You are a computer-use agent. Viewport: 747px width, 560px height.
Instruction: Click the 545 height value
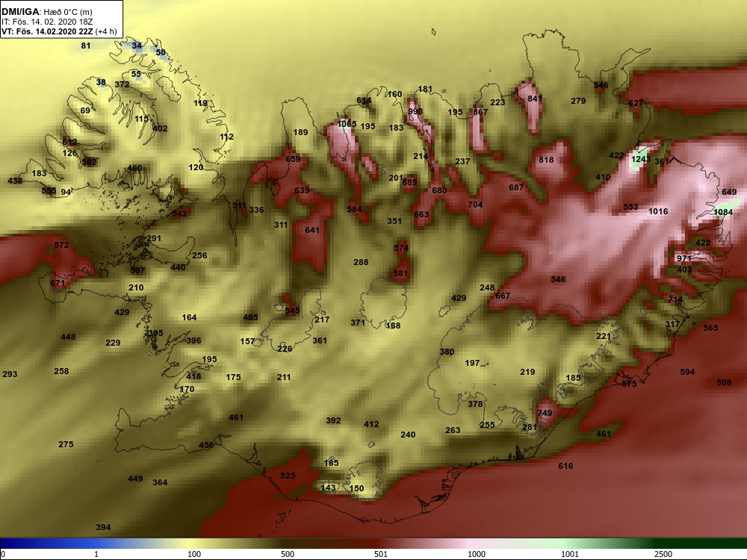292,311
